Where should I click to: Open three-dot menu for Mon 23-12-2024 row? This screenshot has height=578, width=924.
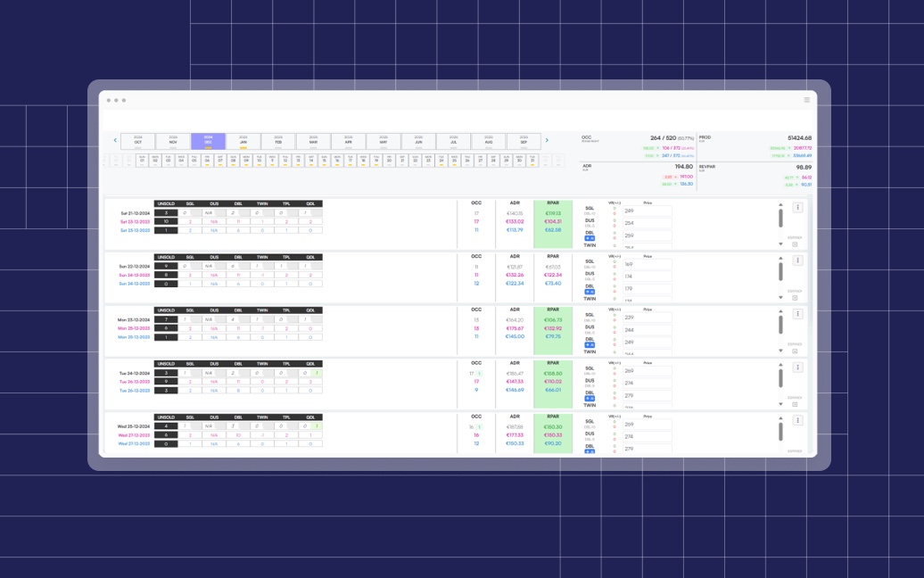click(x=797, y=314)
